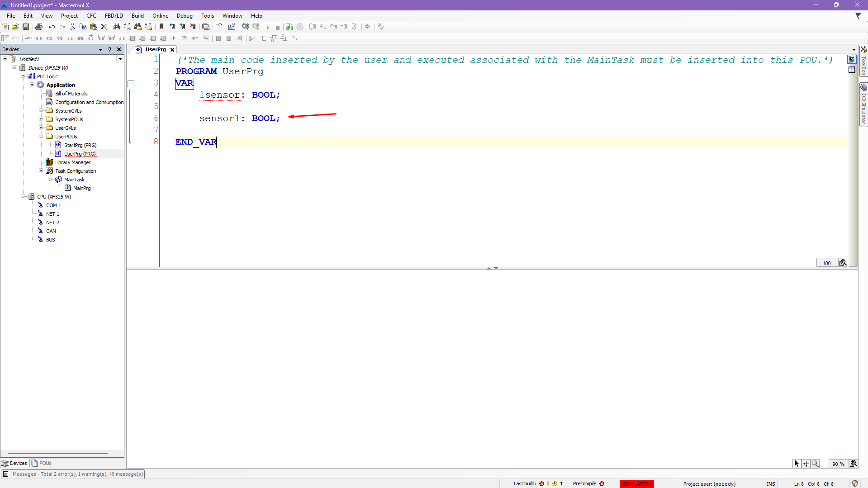Toggle the INS insert mode indicator
Viewport: 868px width, 488px height.
(x=771, y=484)
